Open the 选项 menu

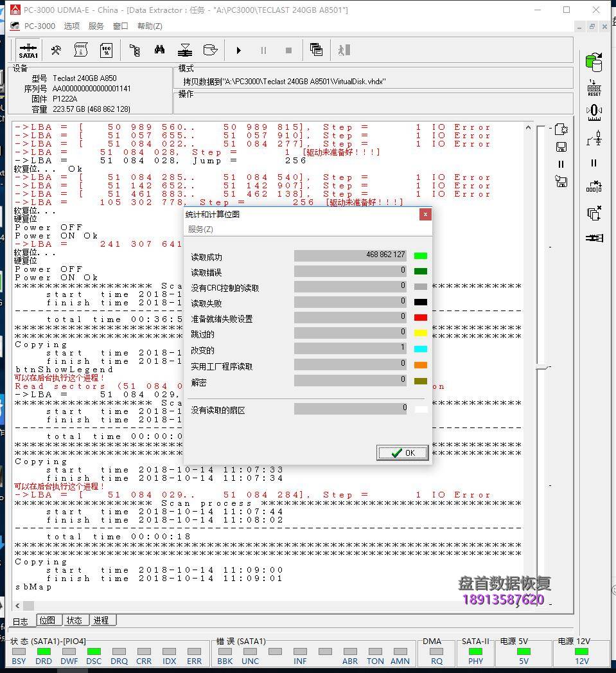point(71,26)
